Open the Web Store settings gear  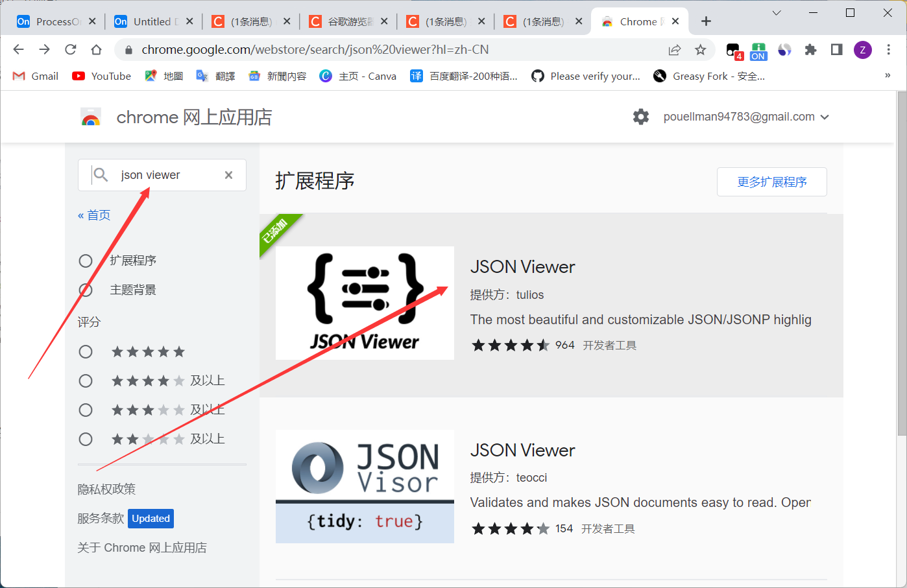[640, 117]
